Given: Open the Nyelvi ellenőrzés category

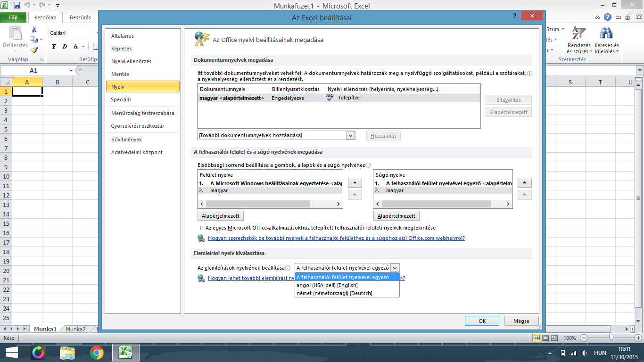Looking at the screenshot, I should point(143,61).
